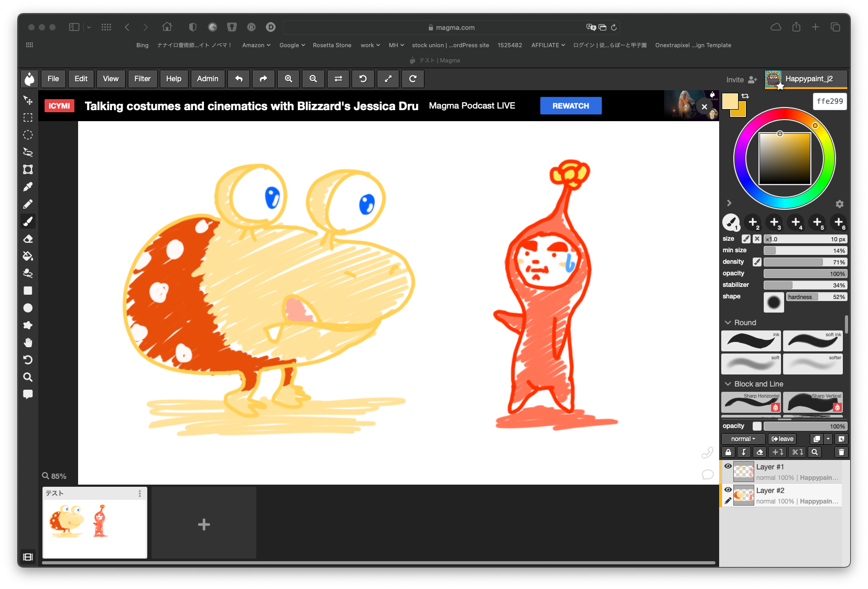Select the pencil tool

[28, 204]
